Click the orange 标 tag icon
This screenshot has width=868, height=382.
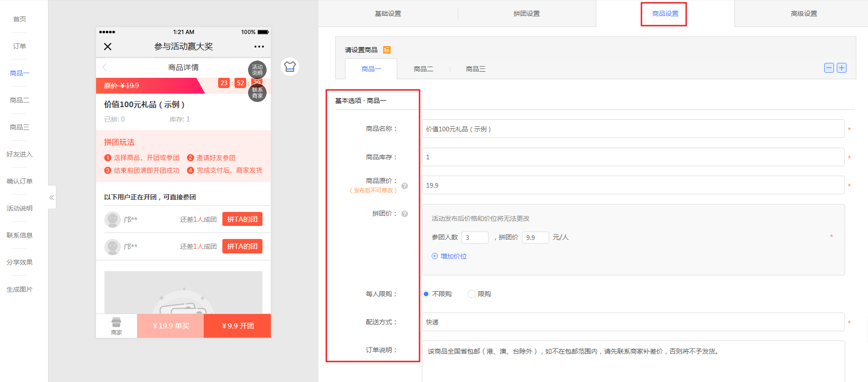coord(387,50)
